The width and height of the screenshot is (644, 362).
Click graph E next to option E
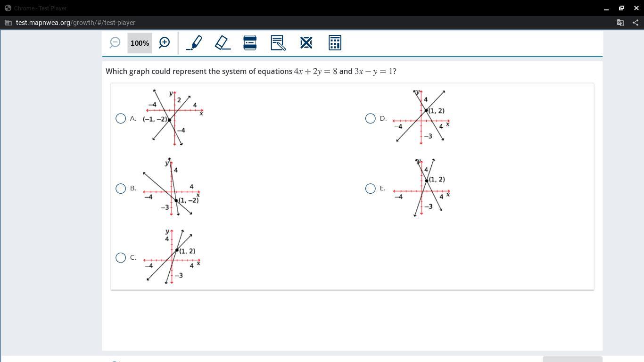(421, 187)
